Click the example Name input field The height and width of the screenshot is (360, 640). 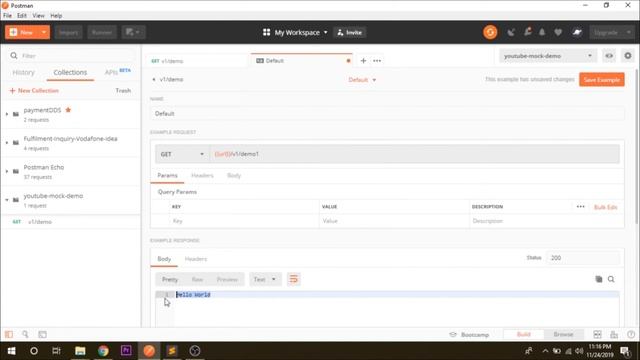pos(387,113)
